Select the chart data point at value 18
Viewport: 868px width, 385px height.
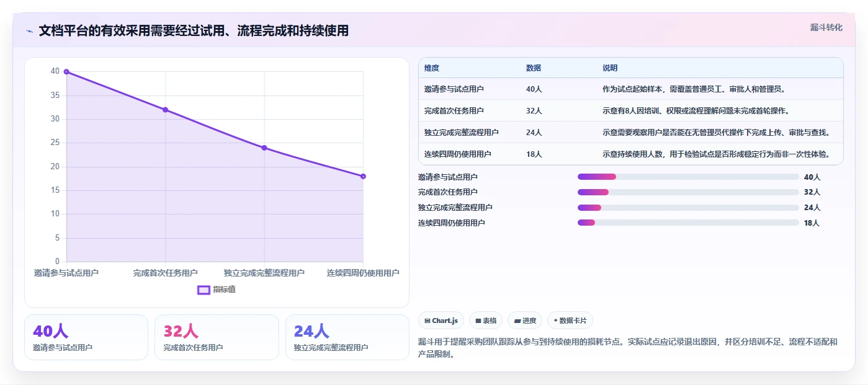click(363, 176)
